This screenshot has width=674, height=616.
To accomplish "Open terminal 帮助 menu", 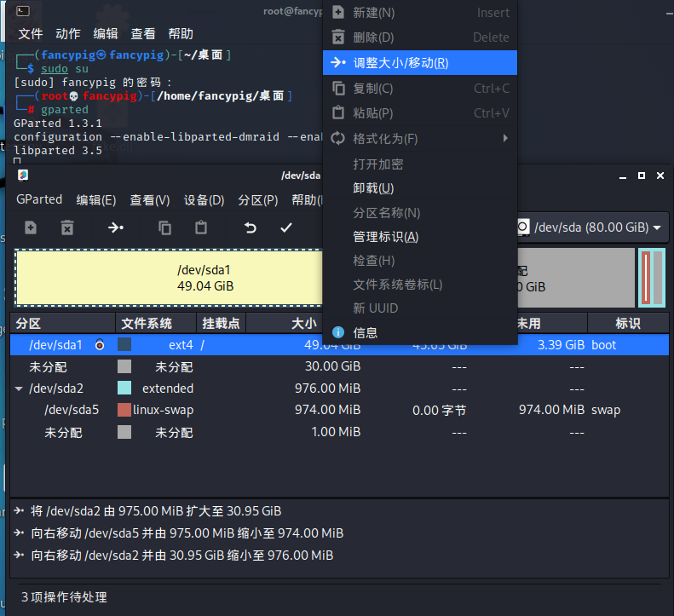I will (181, 33).
